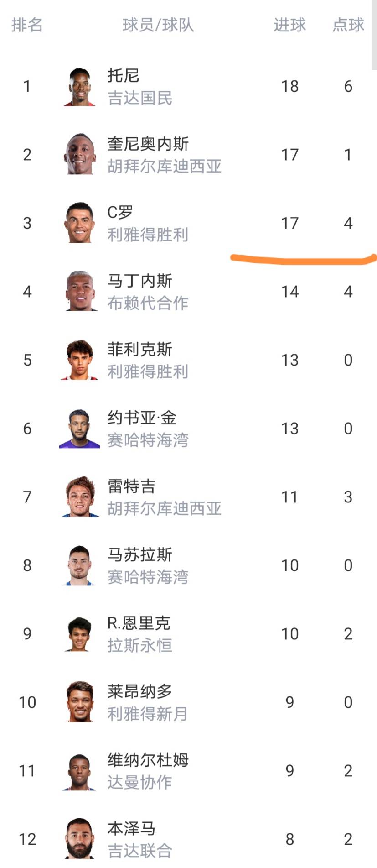Click player name 马苏拉斯
377x868 pixels.
[x=140, y=555]
